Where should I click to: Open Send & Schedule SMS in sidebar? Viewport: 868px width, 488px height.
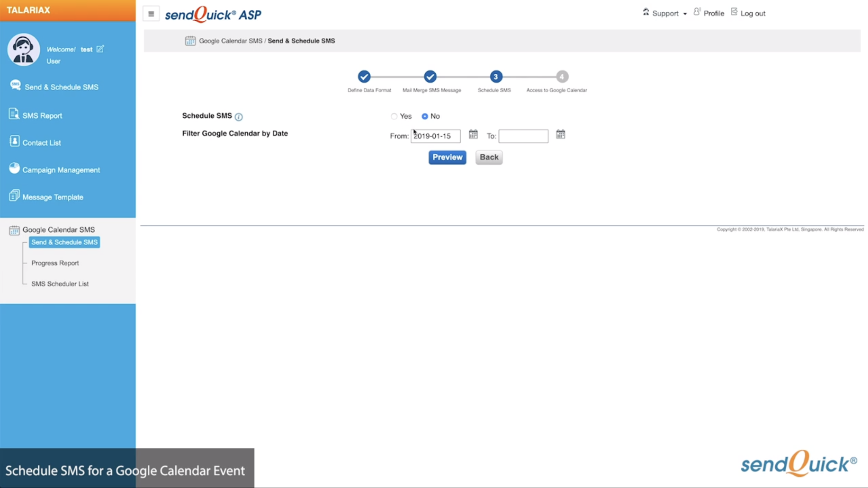click(x=61, y=87)
